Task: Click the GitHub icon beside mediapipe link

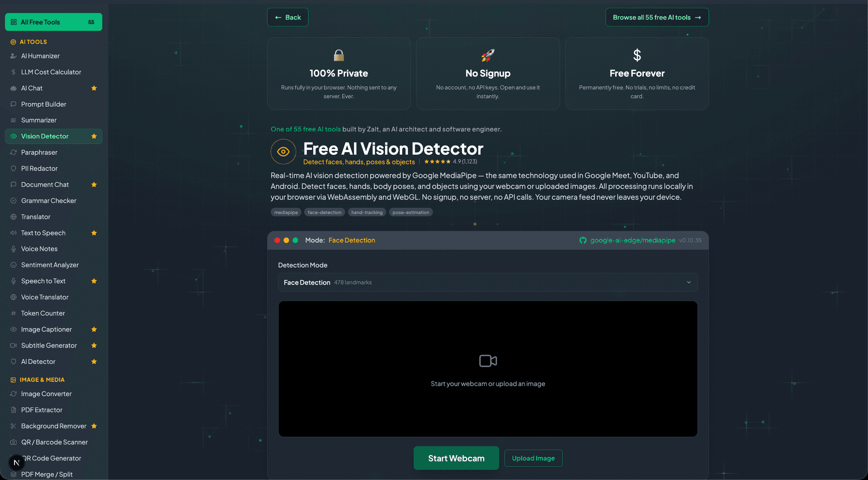Action: click(583, 240)
